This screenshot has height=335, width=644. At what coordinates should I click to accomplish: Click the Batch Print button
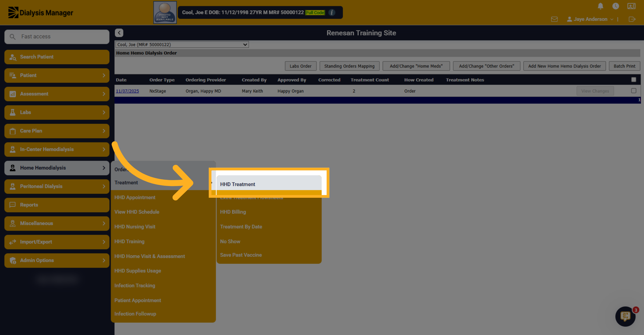[624, 66]
